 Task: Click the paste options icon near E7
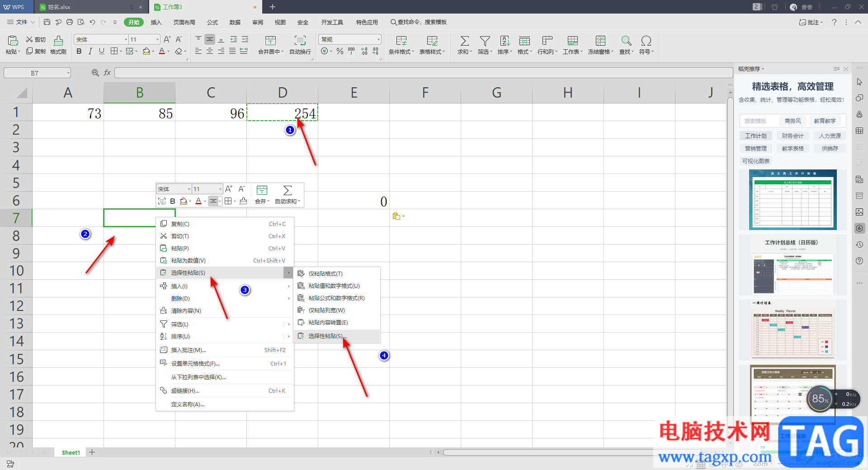[396, 216]
